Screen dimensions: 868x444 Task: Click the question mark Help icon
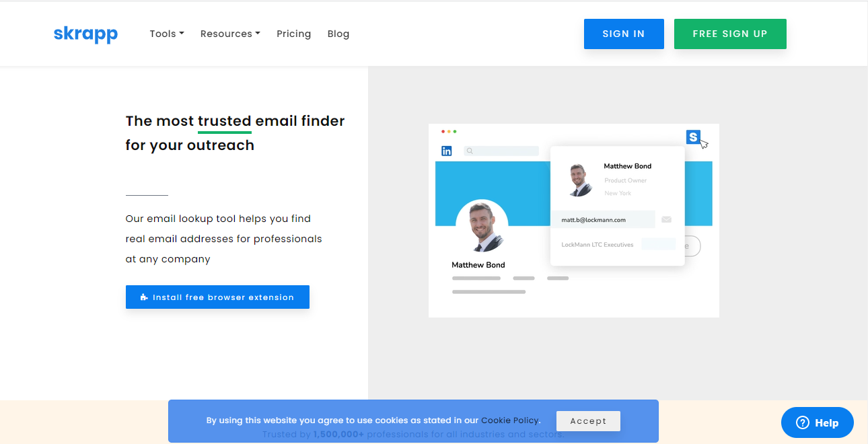click(x=802, y=422)
